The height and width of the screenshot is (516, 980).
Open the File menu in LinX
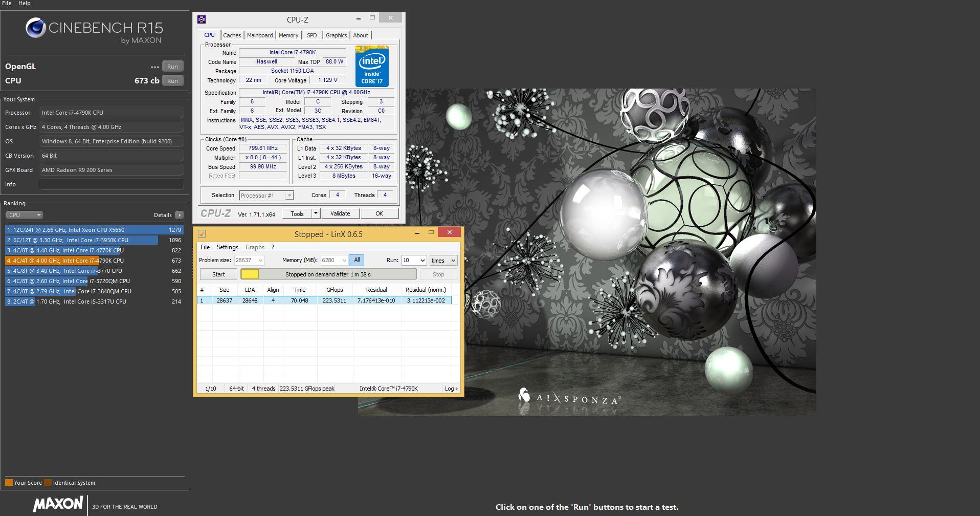coord(205,247)
